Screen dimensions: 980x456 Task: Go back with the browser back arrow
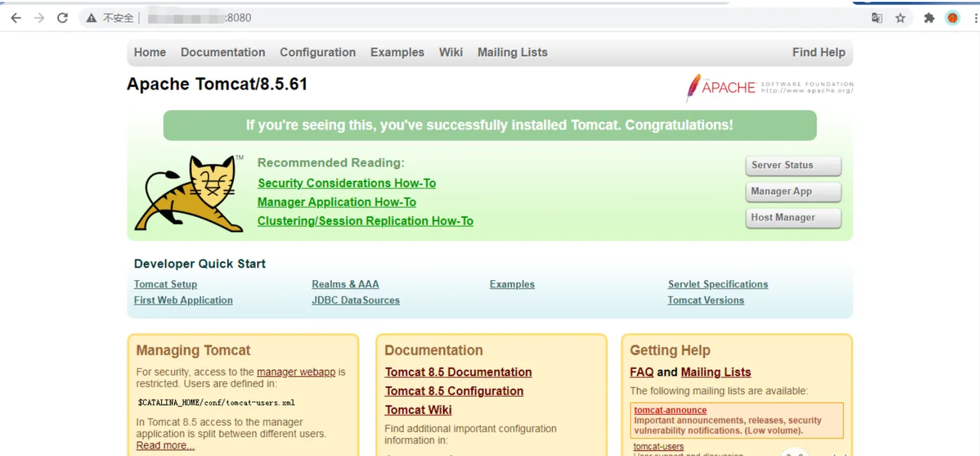click(x=16, y=18)
